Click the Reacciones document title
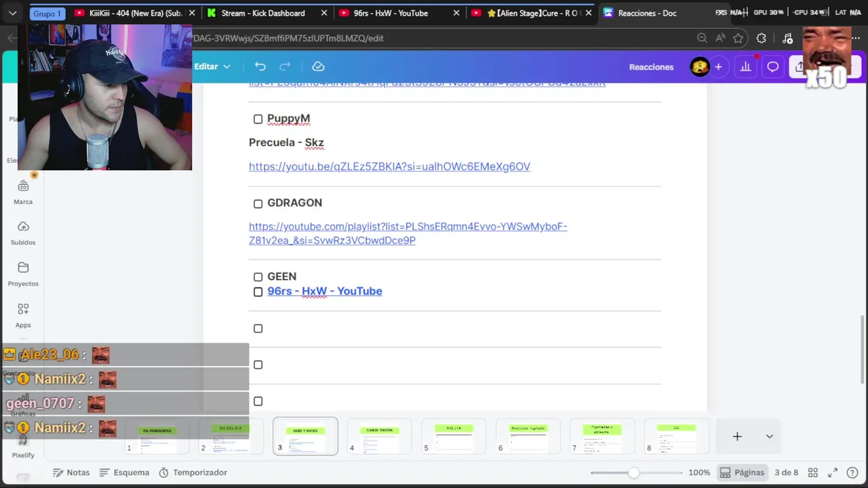This screenshot has height=488, width=868. (651, 67)
